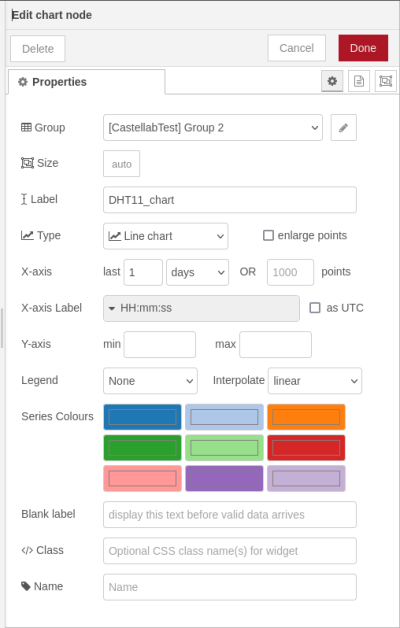Open the HH:mm:ss X-axis label selector
Screen dimensions: 400x628
click(x=201, y=308)
